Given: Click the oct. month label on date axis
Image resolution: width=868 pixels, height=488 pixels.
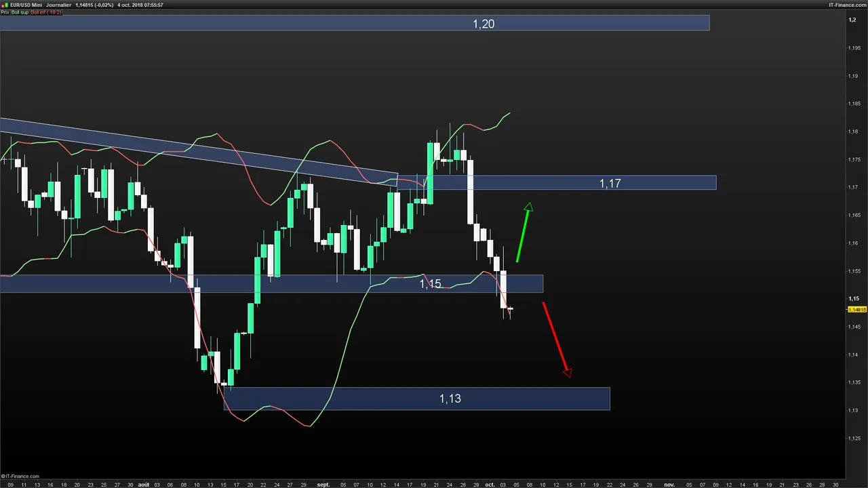Looking at the screenshot, I should point(490,485).
